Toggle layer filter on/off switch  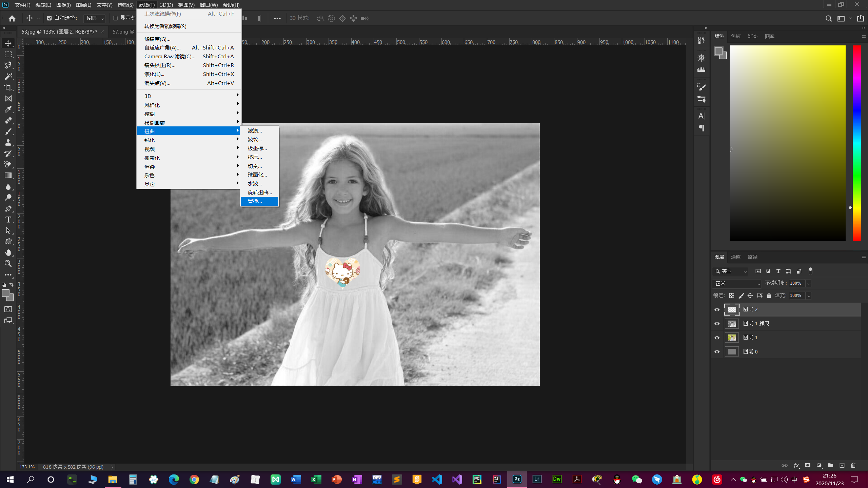click(x=810, y=271)
